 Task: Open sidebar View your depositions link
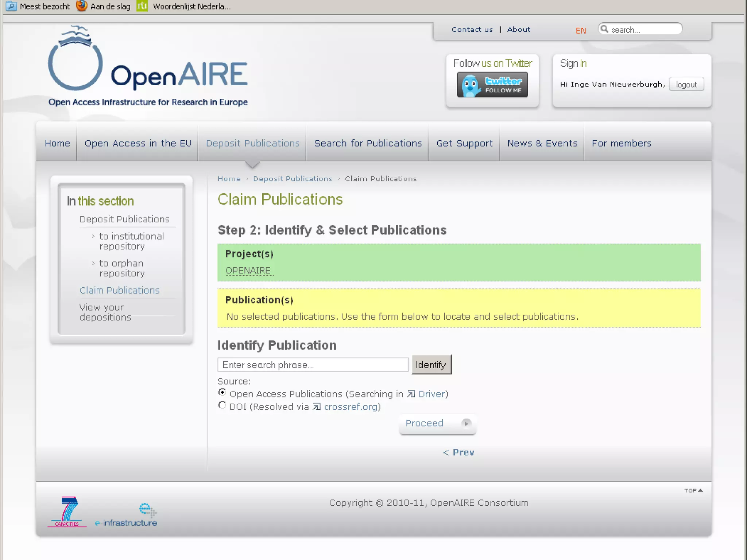(x=105, y=312)
